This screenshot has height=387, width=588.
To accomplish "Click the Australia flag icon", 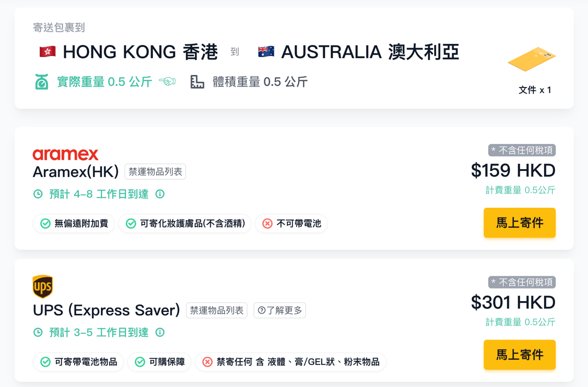I will pyautogui.click(x=266, y=51).
